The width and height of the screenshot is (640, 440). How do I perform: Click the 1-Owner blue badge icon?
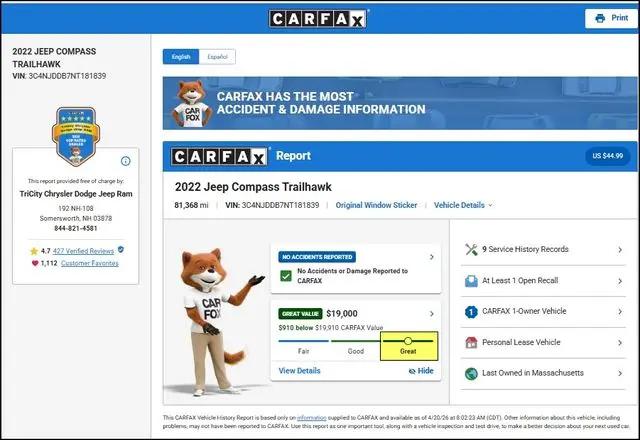(x=471, y=312)
